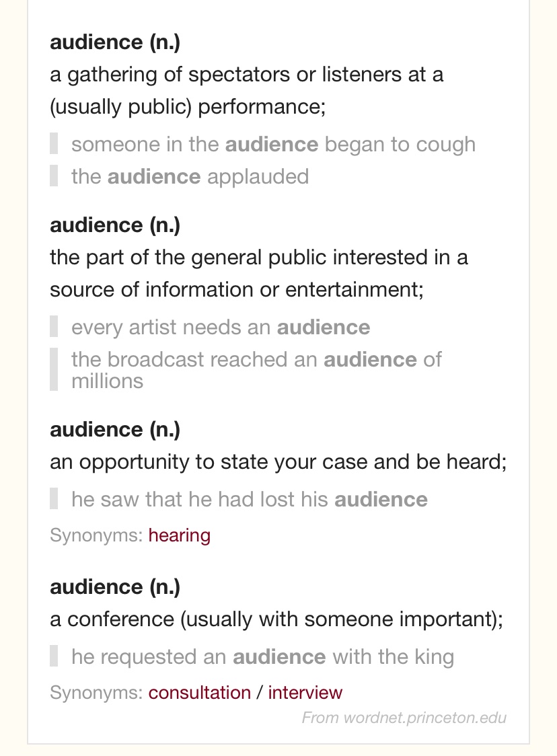Click the example 'someone in the audience began to cough'
557x756 pixels.
[x=273, y=145]
